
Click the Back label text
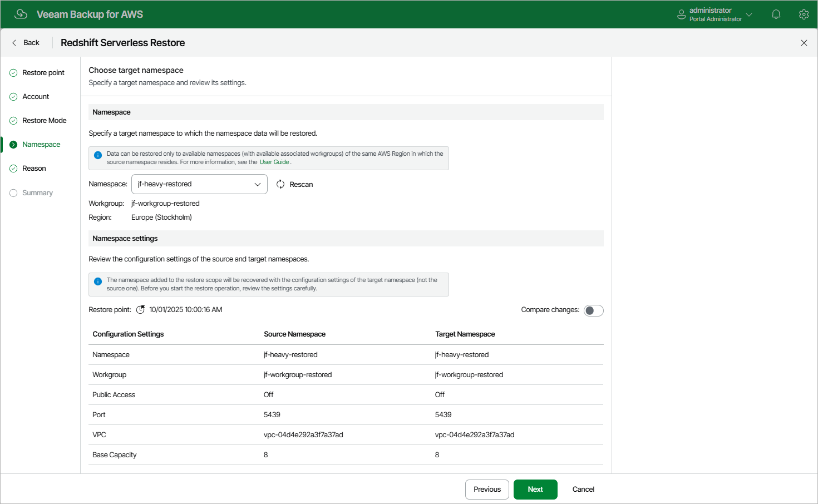[x=31, y=43]
